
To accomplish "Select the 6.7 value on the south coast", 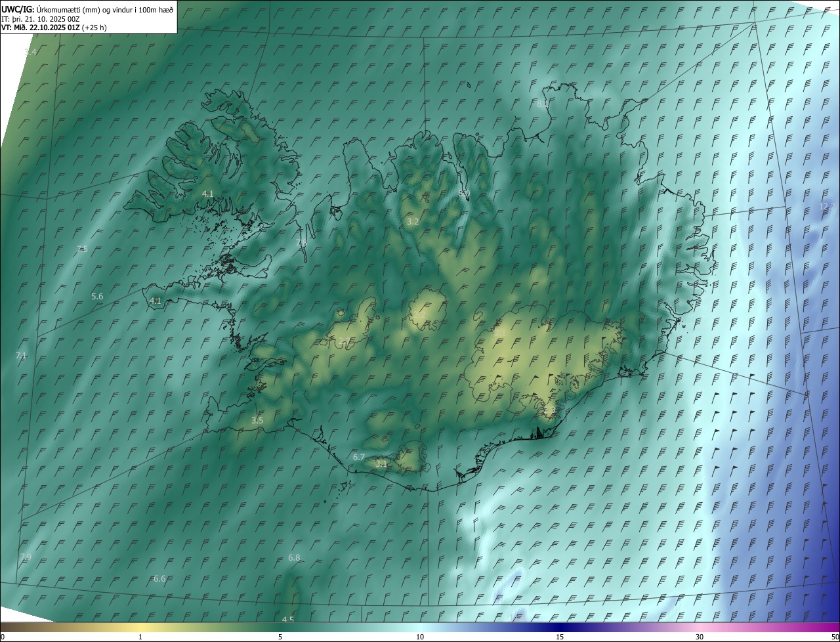I will point(359,457).
